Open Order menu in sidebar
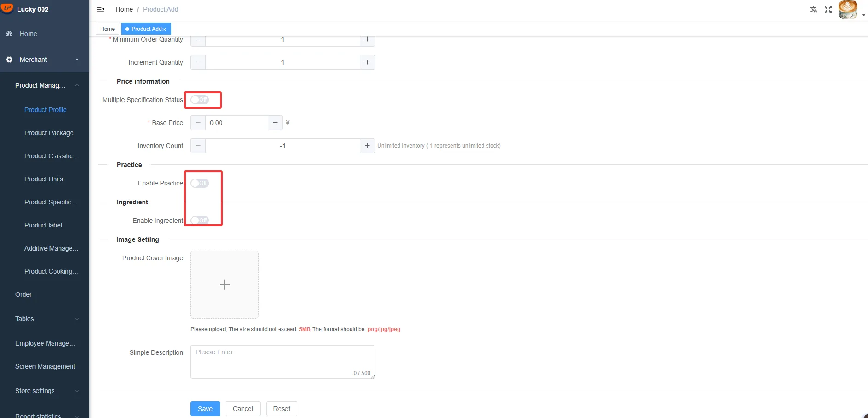This screenshot has height=418, width=868. 24,294
